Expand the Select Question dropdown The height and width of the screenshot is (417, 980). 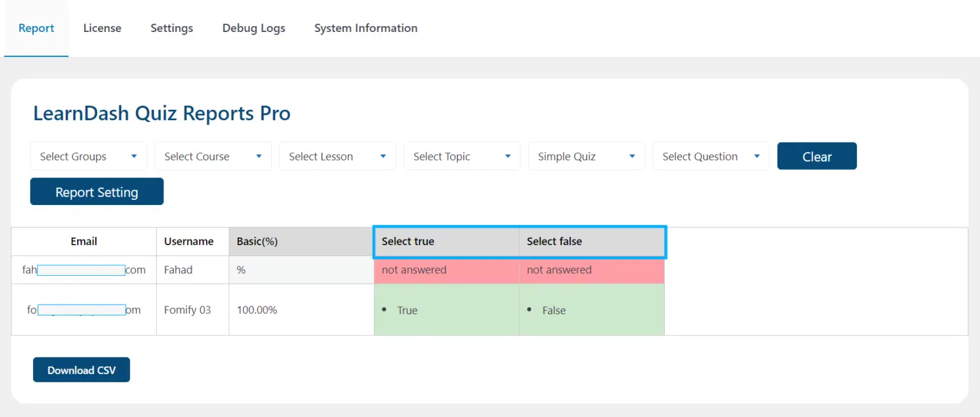711,156
